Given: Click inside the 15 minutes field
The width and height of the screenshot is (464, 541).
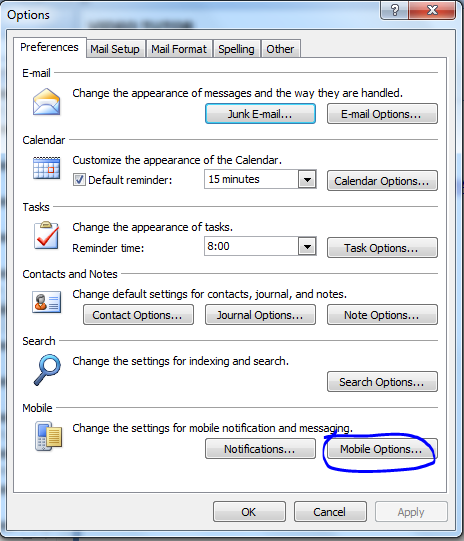Looking at the screenshot, I should tap(251, 179).
